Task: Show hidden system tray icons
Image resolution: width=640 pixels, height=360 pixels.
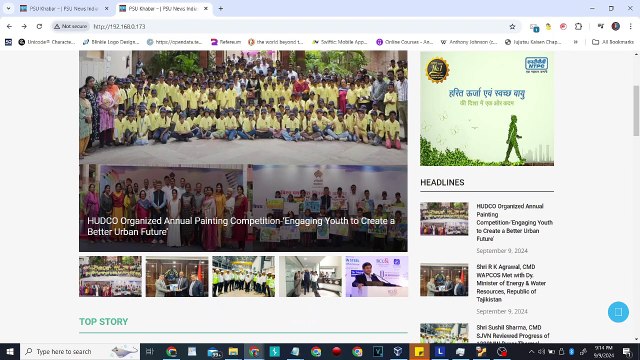Action: [x=531, y=351]
